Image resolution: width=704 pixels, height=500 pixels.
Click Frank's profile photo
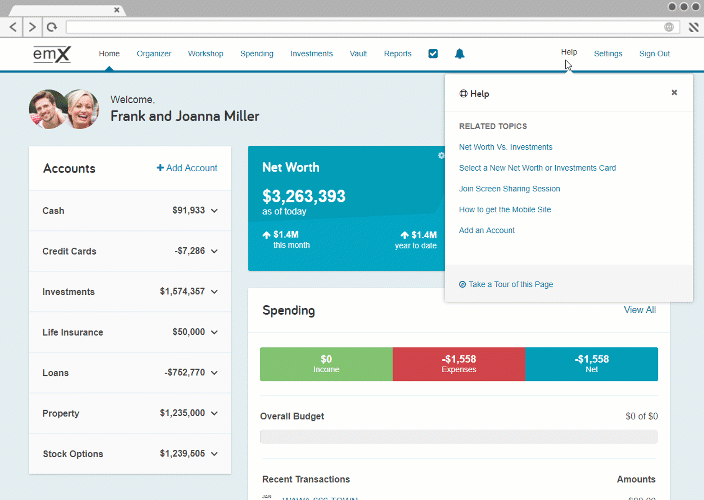[47, 110]
